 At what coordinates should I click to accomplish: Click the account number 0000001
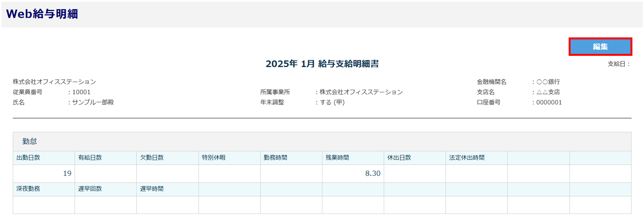(549, 102)
